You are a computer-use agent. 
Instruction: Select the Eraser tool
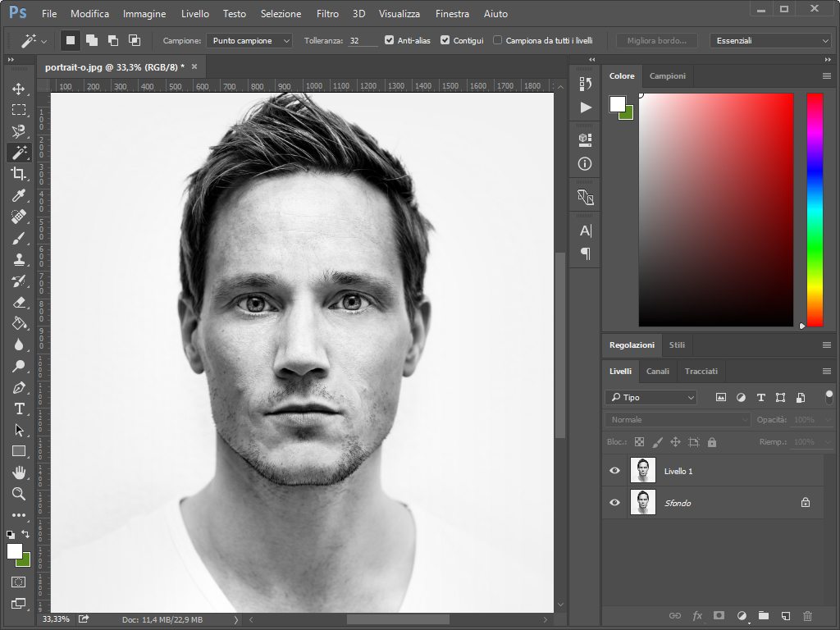pyautogui.click(x=18, y=302)
